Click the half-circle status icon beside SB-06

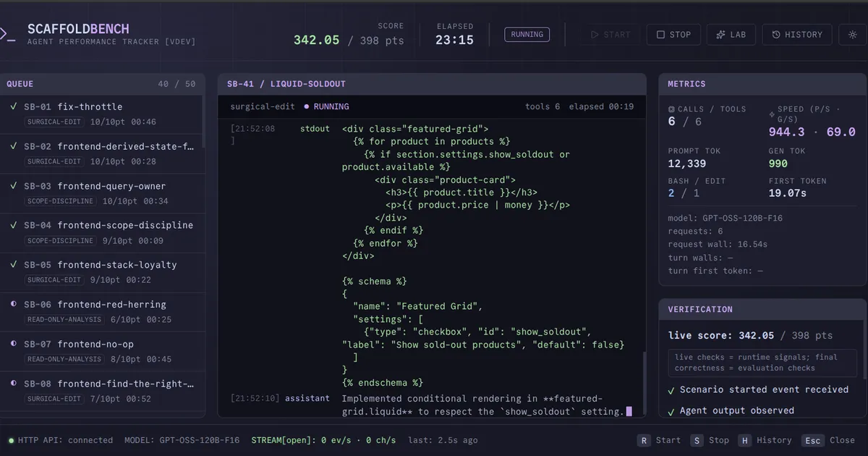point(13,305)
